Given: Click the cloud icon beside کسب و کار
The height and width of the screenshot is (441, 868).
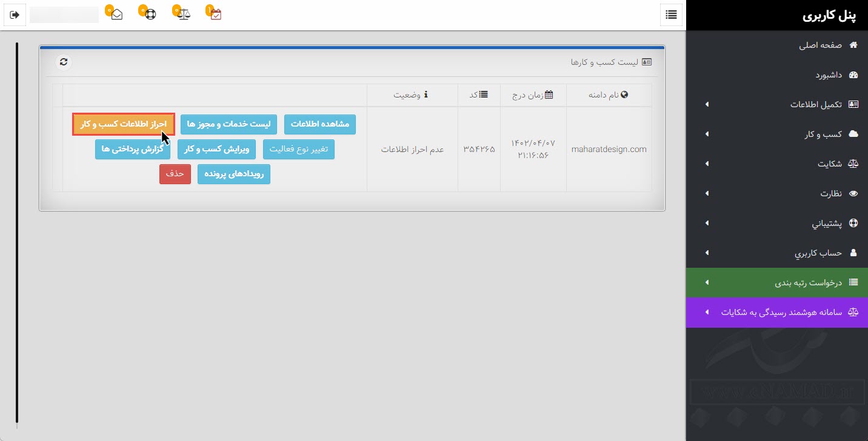Looking at the screenshot, I should point(853,134).
